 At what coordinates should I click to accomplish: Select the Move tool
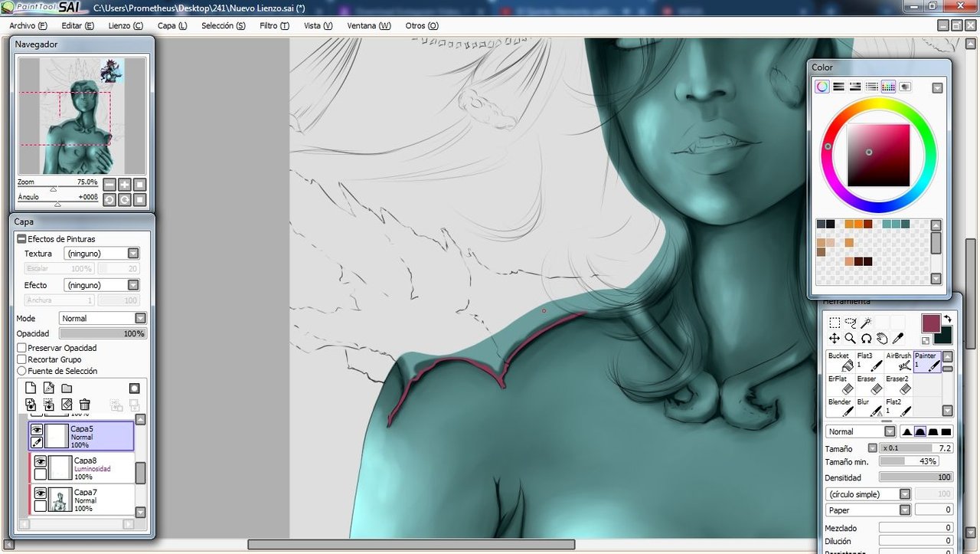835,338
